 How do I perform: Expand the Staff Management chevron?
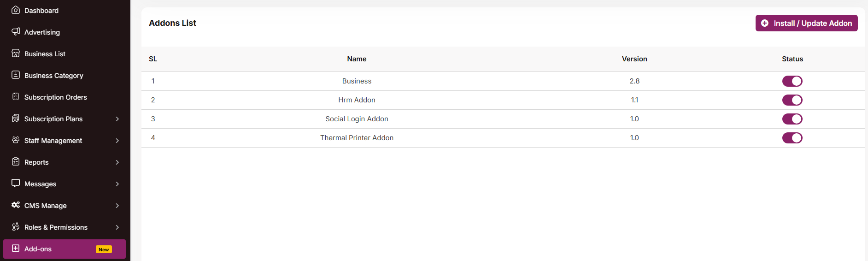pyautogui.click(x=117, y=141)
